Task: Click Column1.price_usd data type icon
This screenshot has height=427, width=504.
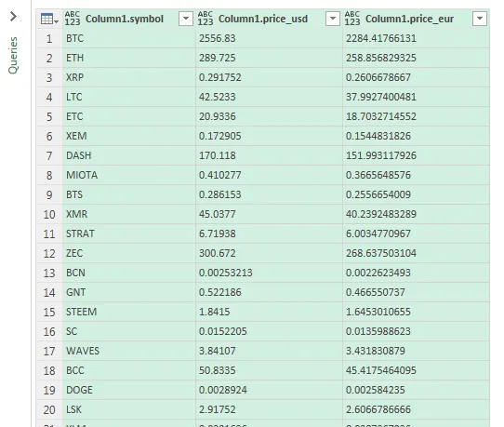Action: (x=206, y=19)
